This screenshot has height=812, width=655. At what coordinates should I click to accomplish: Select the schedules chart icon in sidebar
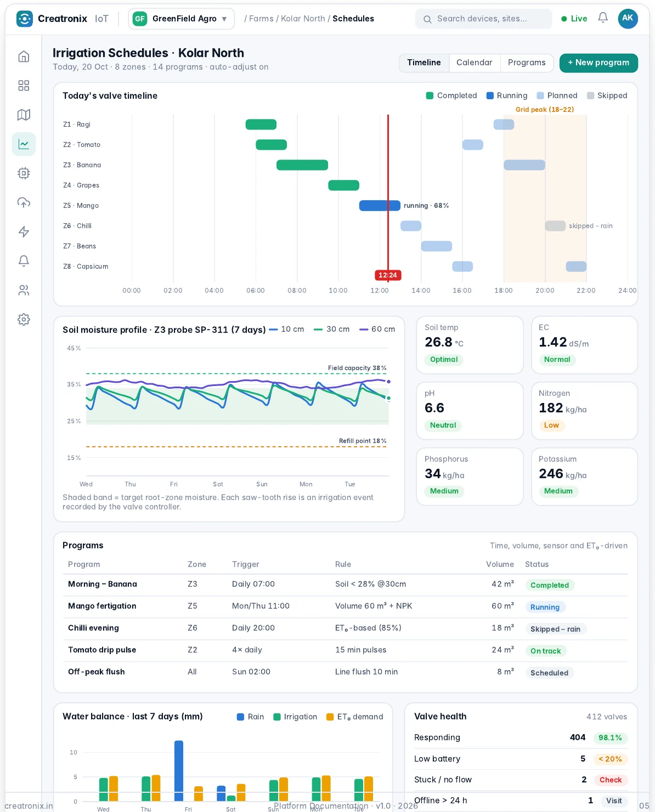(24, 144)
